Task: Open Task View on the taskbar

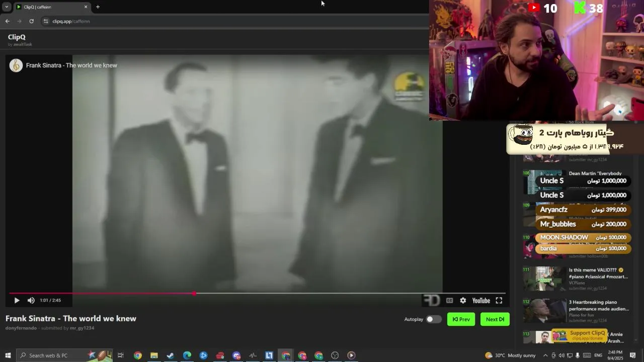Action: [x=121, y=355]
